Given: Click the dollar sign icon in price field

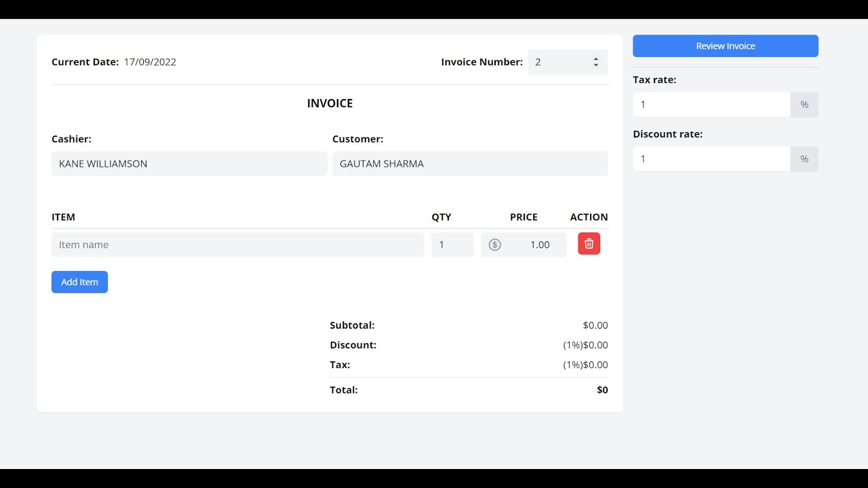Looking at the screenshot, I should point(495,245).
